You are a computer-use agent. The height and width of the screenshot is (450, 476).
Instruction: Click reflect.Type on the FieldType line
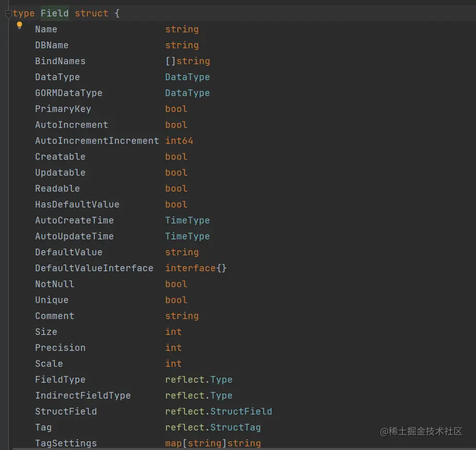(199, 380)
